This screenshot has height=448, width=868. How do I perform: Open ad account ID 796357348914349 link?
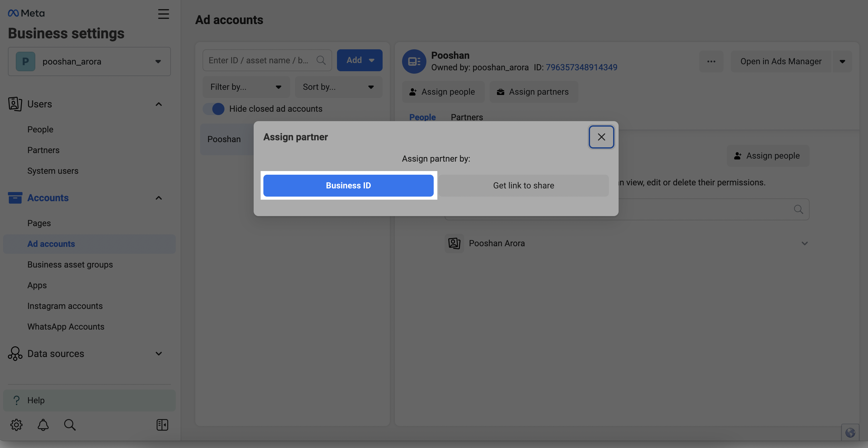click(x=581, y=68)
